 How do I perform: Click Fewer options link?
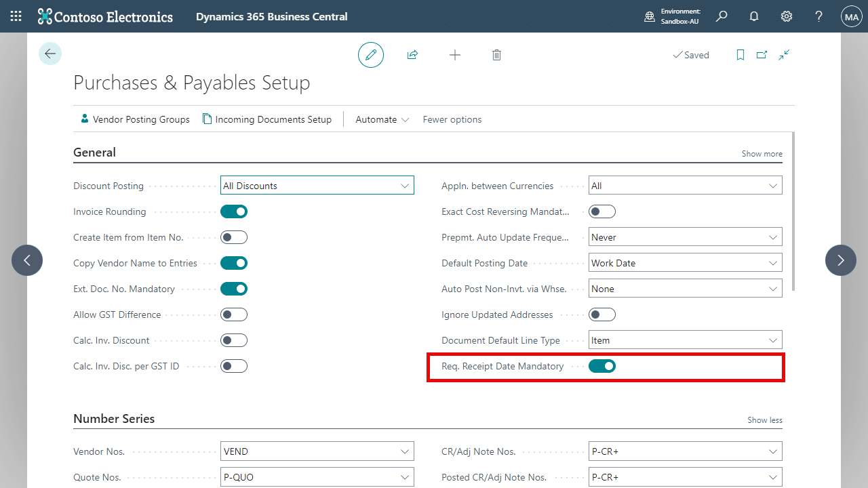click(x=452, y=119)
